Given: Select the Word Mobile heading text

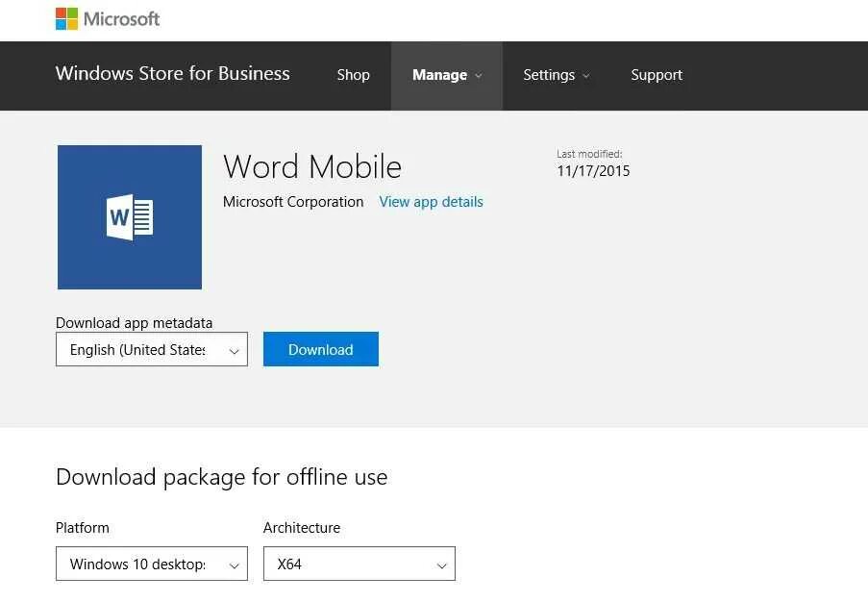Looking at the screenshot, I should click(312, 166).
